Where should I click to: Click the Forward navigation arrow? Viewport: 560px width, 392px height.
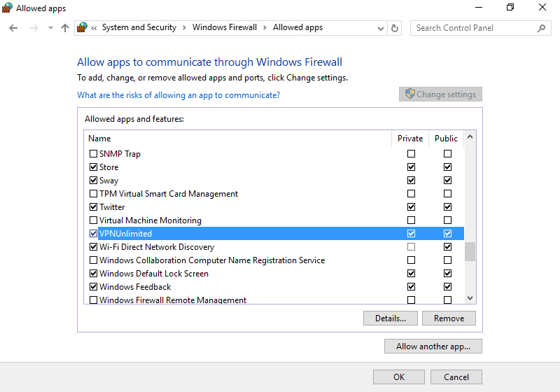pyautogui.click(x=34, y=28)
